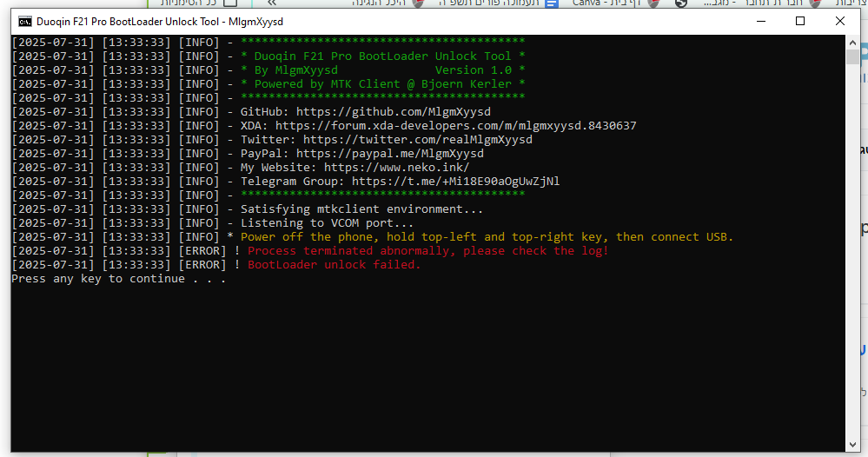
Task: Click the PayPal URL paypal.me/MlgmXyysd
Action: tap(390, 153)
